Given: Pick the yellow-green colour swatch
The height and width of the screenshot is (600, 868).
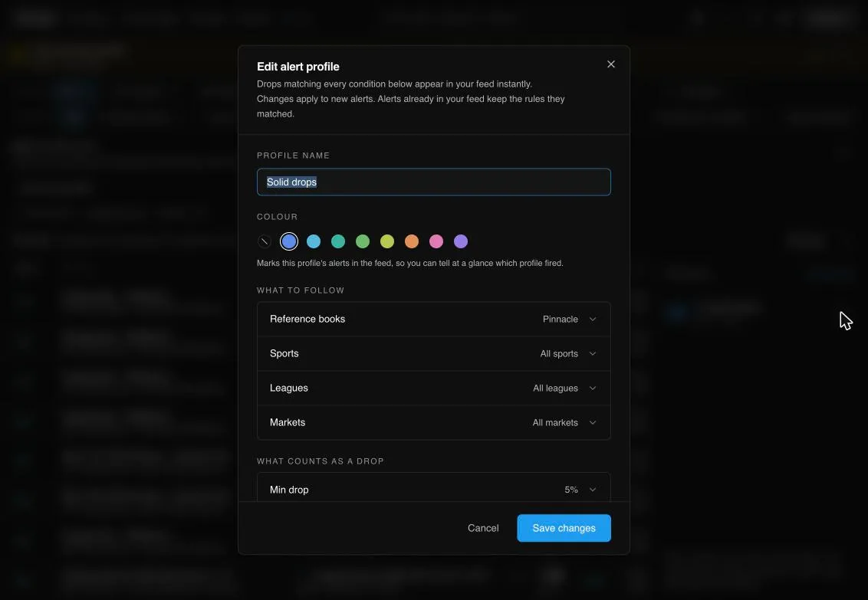Looking at the screenshot, I should (387, 241).
